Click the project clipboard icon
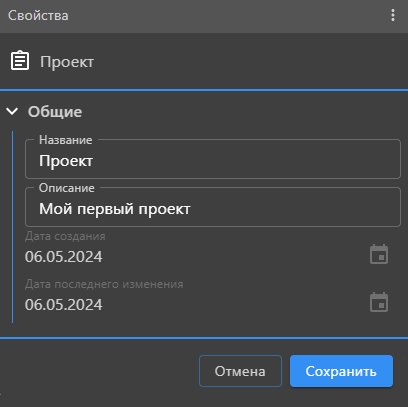 pos(20,61)
